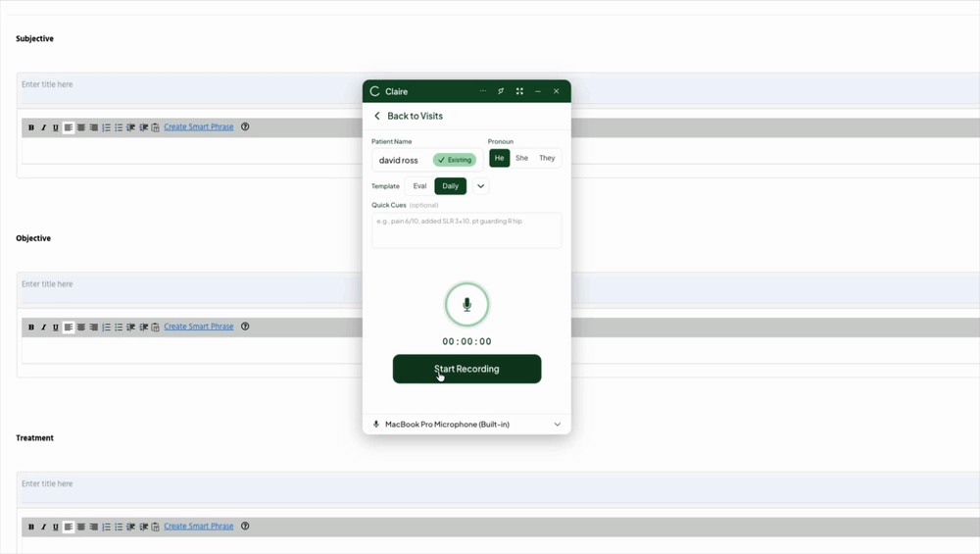Toggle italic in Subjective toolbar

pyautogui.click(x=44, y=127)
